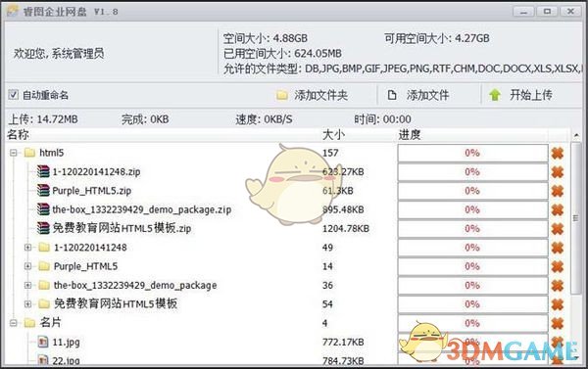Expand the 1-120220141248 folder node
588x369 pixels.
27,248
